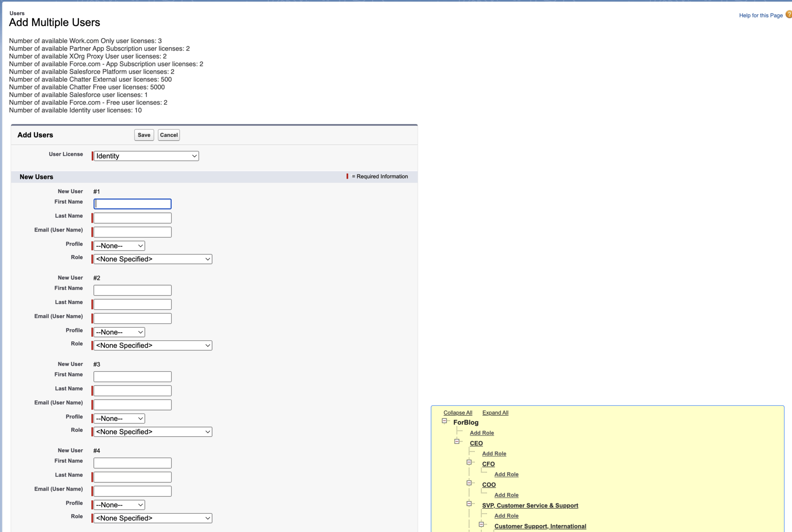Image resolution: width=792 pixels, height=532 pixels.
Task: Open the User License dropdown
Action: 145,156
